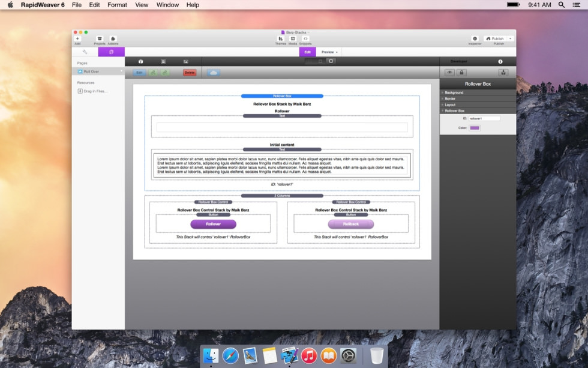Click the export stack icon button

503,73
